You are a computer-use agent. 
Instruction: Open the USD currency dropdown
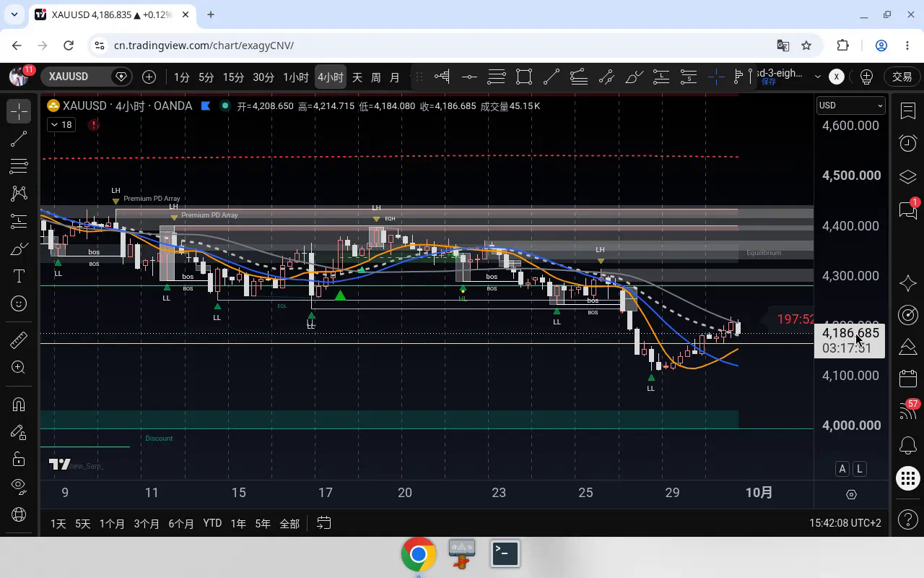coord(850,105)
